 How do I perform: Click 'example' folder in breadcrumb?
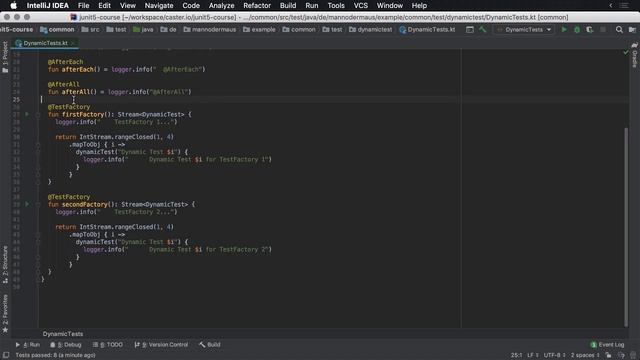[259, 30]
